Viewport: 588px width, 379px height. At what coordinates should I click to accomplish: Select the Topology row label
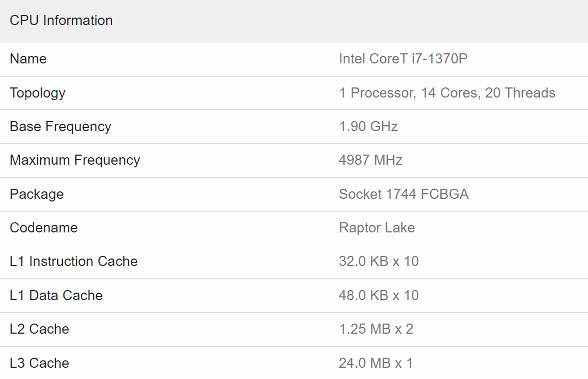(37, 93)
